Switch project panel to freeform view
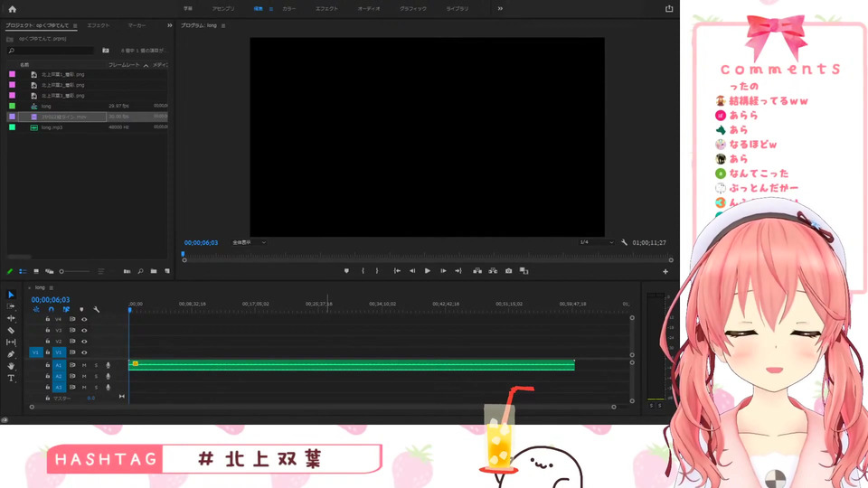868x488 pixels. [49, 271]
